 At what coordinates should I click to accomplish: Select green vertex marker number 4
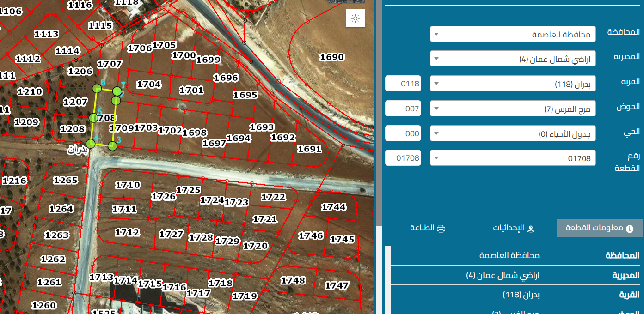(91, 144)
